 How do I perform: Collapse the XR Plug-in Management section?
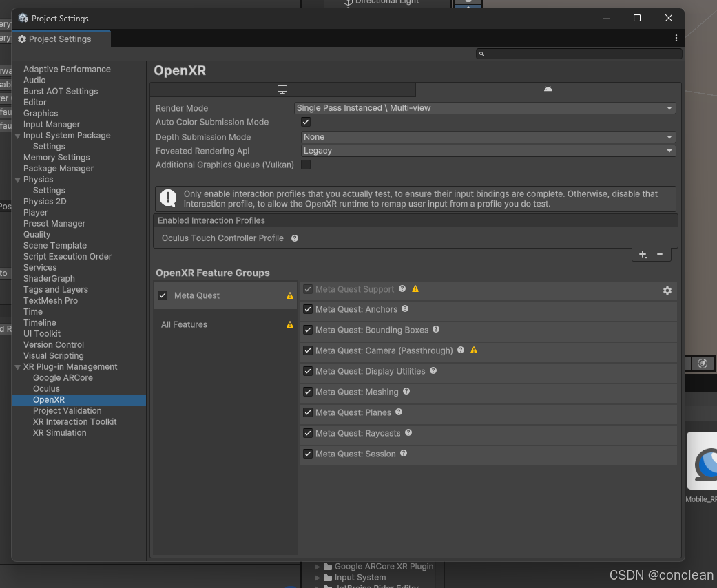point(17,366)
